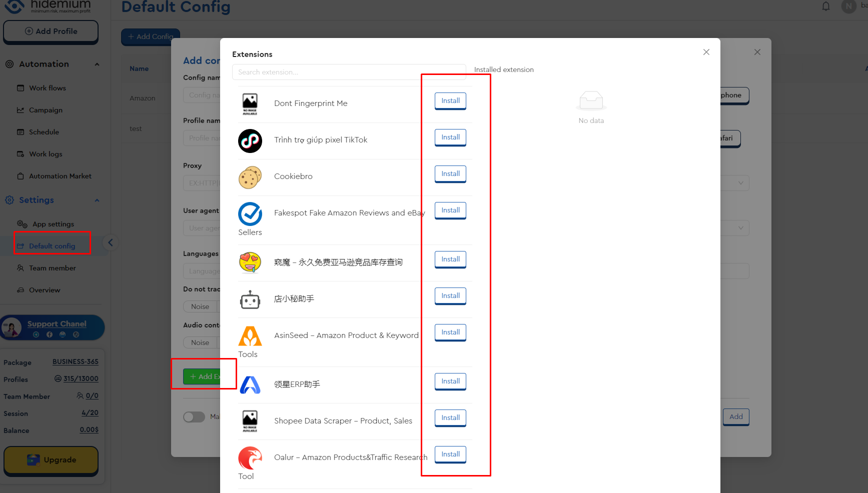Click the heart-eyes emoji extension icon
Screen dimensions: 868x493
[x=250, y=263]
